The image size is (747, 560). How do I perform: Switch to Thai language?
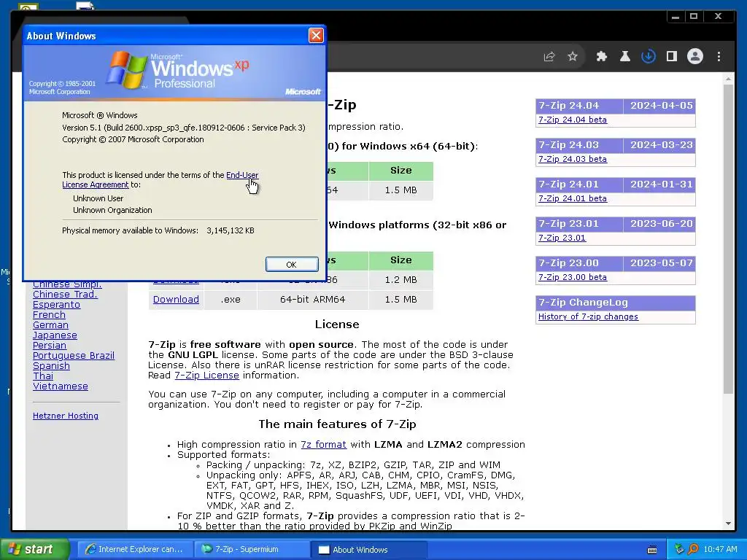click(43, 376)
